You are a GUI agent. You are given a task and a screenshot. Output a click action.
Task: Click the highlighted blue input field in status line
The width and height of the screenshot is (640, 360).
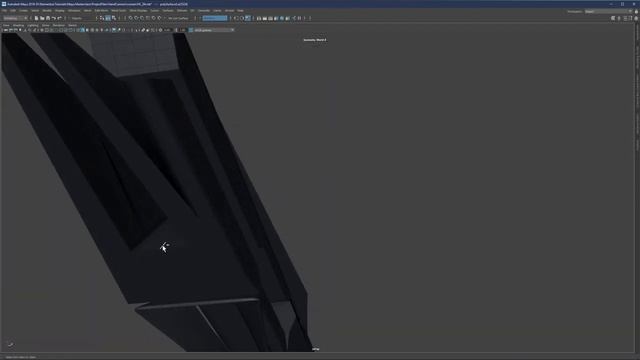coord(215,18)
